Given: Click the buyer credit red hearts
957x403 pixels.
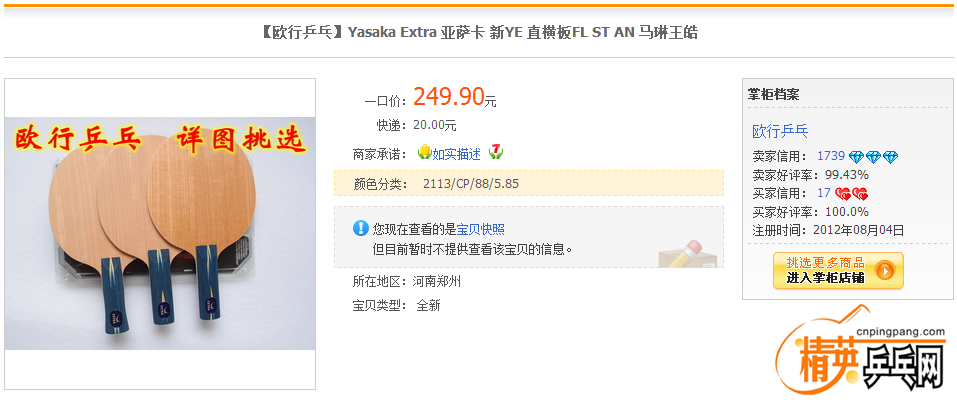Looking at the screenshot, I should click(x=851, y=194).
